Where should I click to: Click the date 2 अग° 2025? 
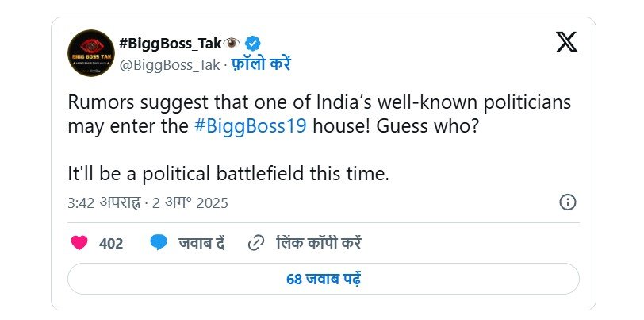pos(190,202)
